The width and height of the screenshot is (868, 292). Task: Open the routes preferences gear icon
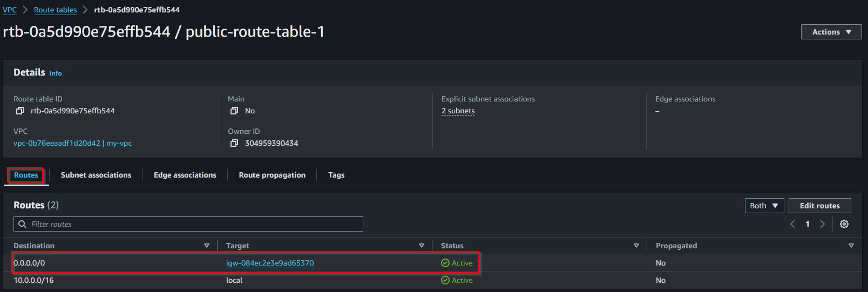[x=844, y=224]
